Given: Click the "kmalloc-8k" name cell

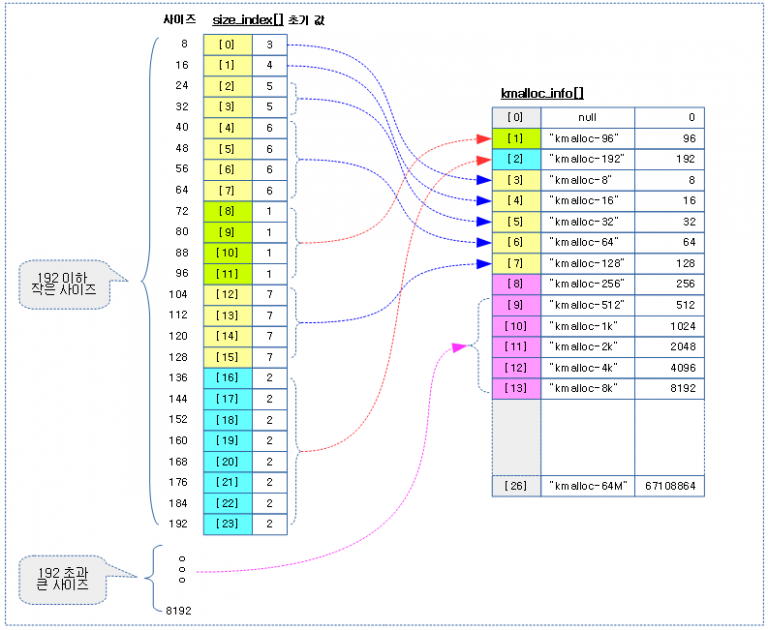Looking at the screenshot, I should pos(588,388).
